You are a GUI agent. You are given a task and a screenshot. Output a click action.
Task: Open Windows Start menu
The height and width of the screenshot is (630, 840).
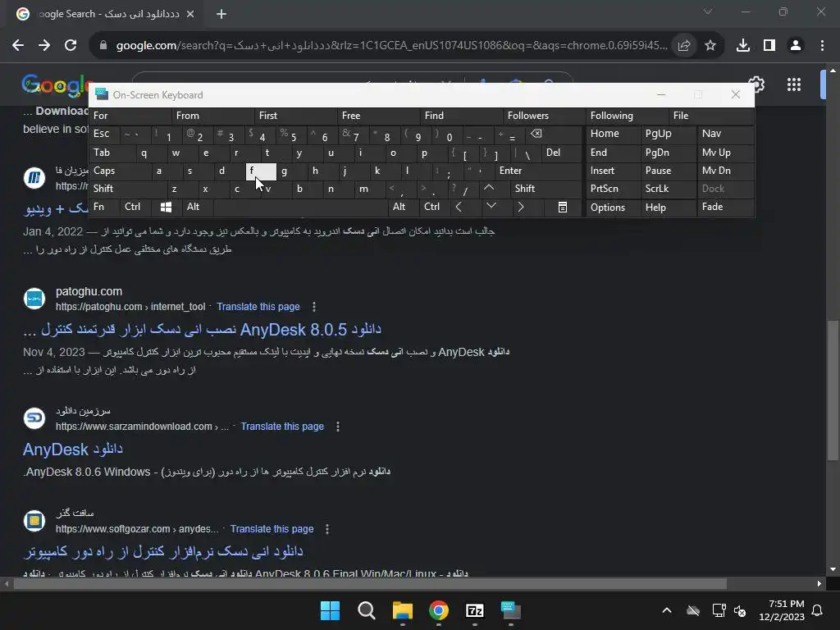pos(330,610)
